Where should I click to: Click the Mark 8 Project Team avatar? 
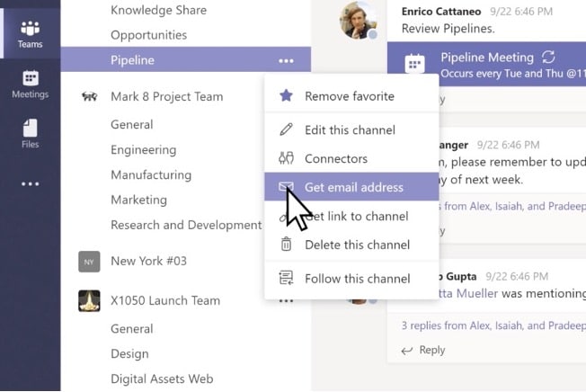pyautogui.click(x=89, y=97)
